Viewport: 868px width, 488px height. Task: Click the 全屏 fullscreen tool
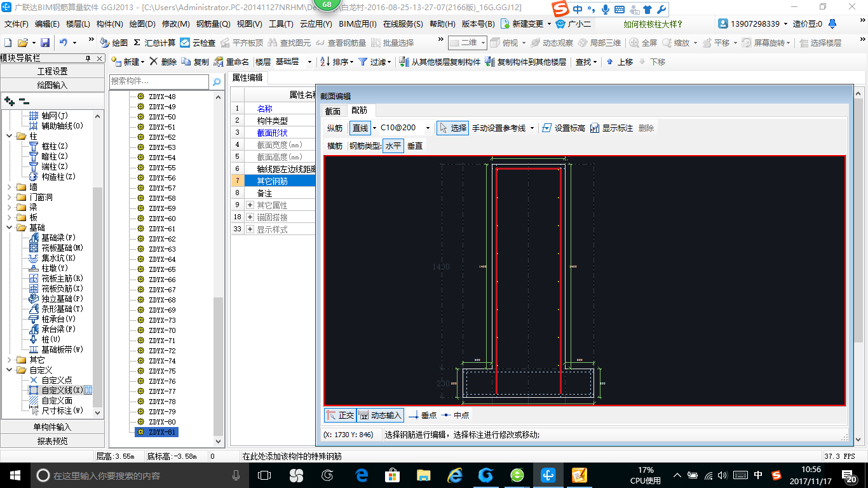tap(643, 43)
